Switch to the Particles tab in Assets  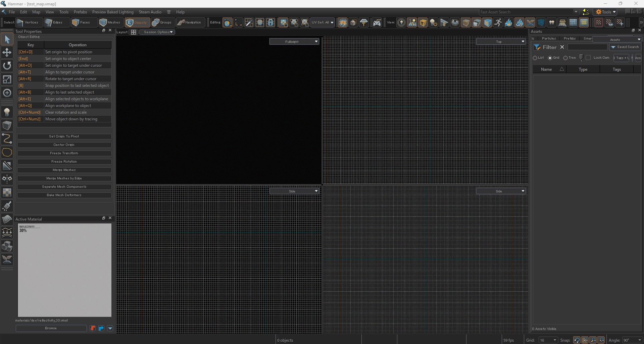point(549,39)
